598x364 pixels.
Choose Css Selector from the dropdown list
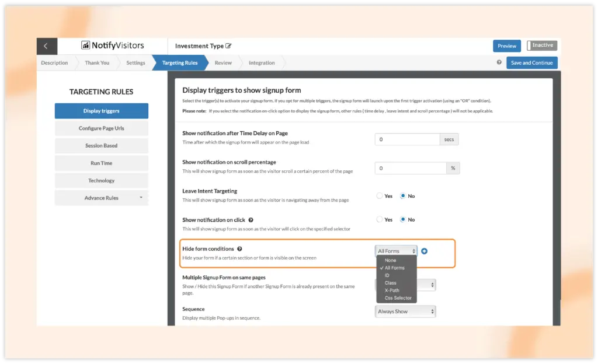click(398, 298)
